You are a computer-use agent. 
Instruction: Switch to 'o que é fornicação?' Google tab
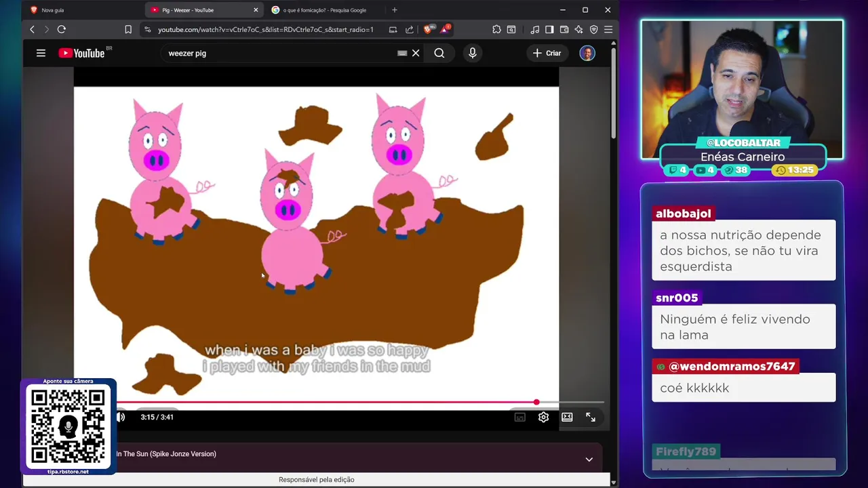(x=324, y=10)
